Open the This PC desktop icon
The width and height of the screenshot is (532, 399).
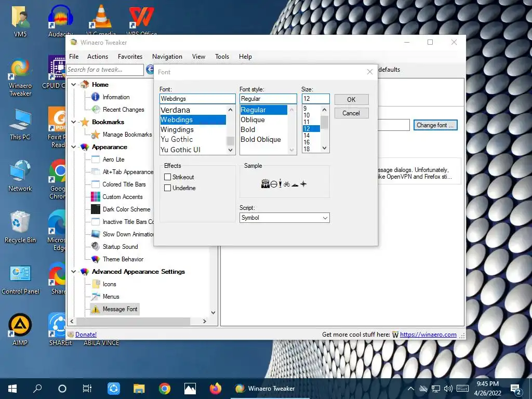coord(20,121)
